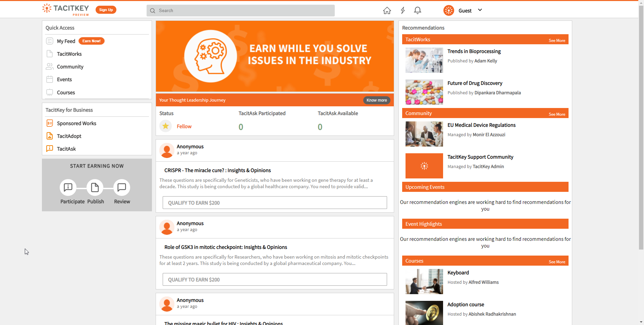Viewport: 644px width, 325px height.
Task: Open EU Medical Device Regulations thumbnail
Action: (424, 134)
